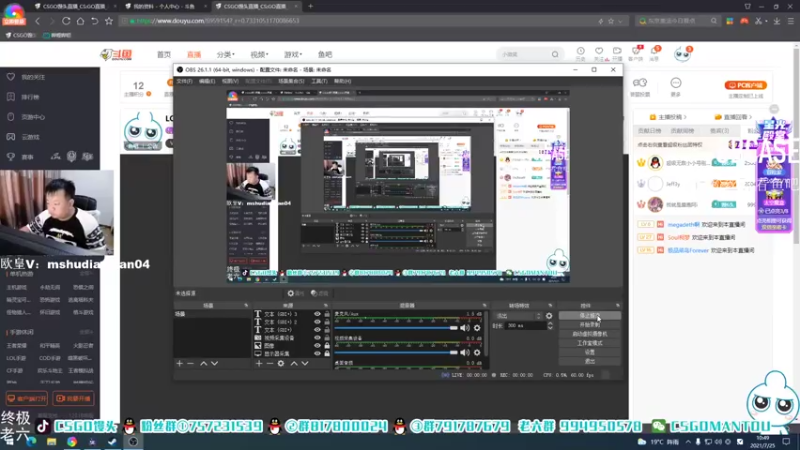The image size is (800, 450).
Task: Hide the video capture device source
Action: click(317, 338)
